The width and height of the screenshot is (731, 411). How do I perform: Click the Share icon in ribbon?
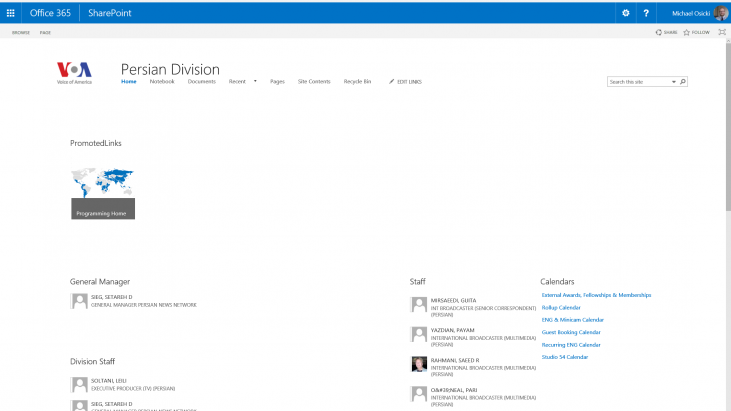coord(659,32)
